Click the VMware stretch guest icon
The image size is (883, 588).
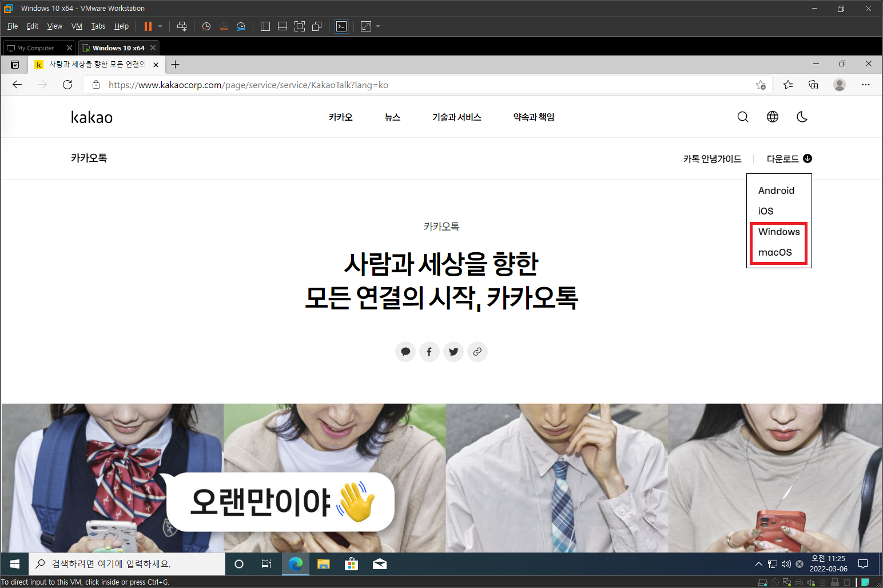[366, 26]
